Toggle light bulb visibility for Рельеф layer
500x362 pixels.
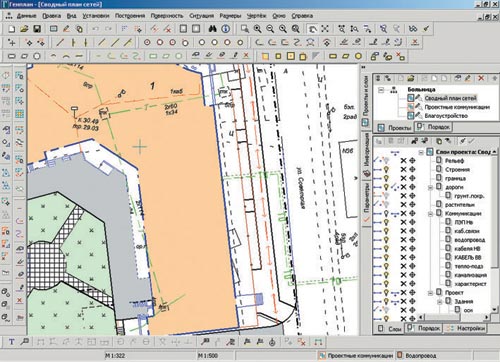(386, 161)
